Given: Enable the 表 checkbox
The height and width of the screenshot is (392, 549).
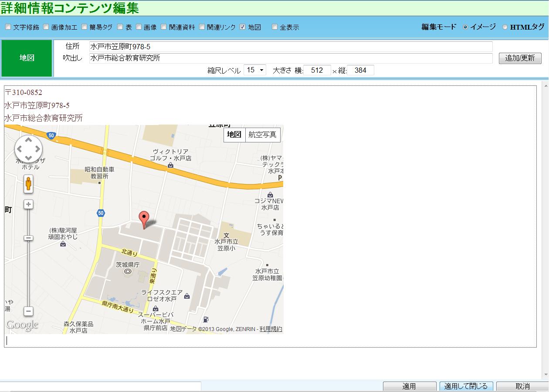Looking at the screenshot, I should click(x=120, y=27).
